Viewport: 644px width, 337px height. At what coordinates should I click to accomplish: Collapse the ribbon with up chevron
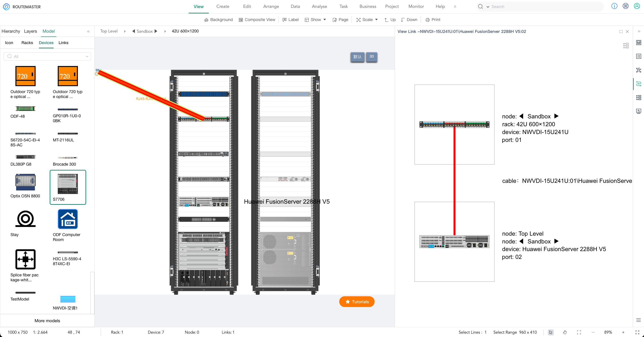pos(455,6)
